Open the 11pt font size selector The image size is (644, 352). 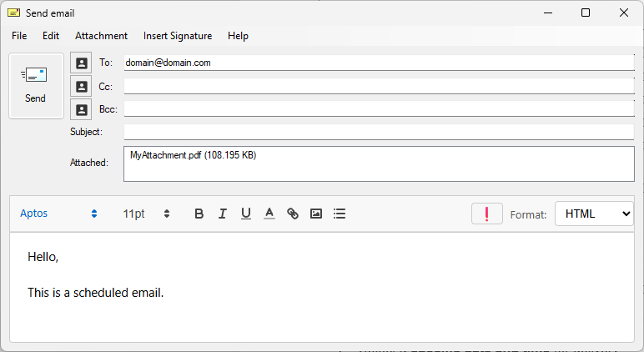[x=147, y=214]
